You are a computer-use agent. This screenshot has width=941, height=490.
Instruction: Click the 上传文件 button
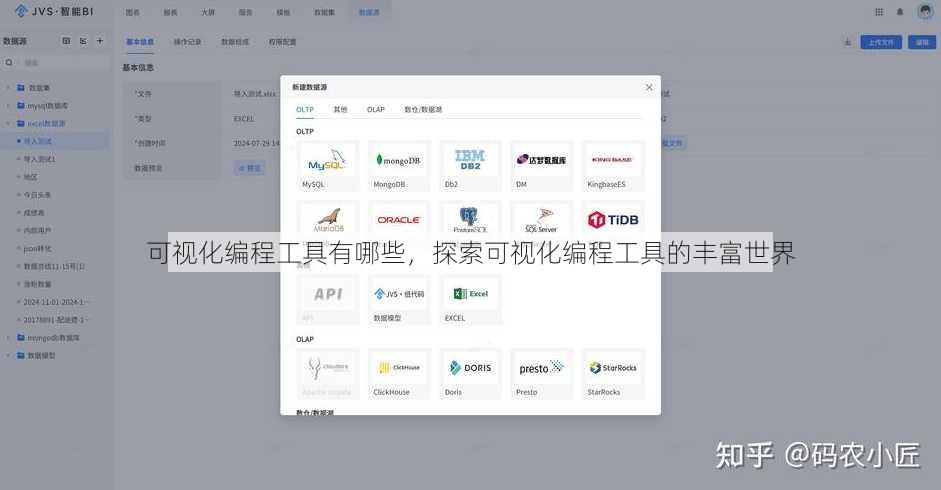tap(881, 42)
